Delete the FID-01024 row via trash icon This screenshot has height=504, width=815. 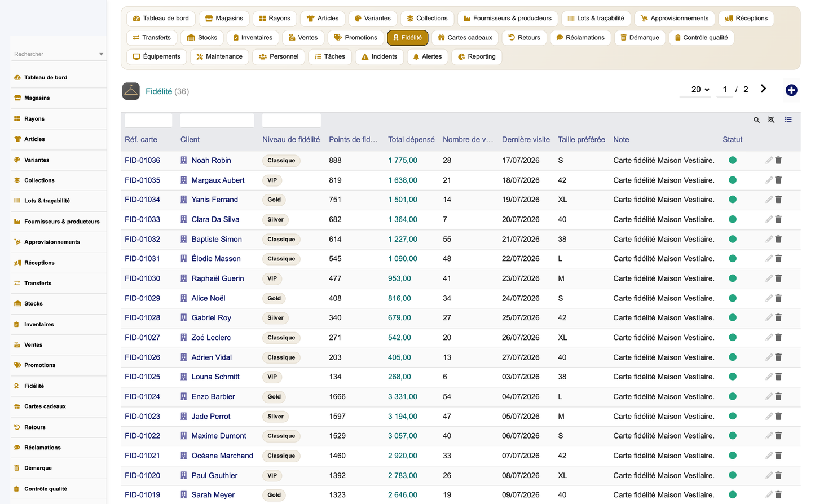coord(778,396)
